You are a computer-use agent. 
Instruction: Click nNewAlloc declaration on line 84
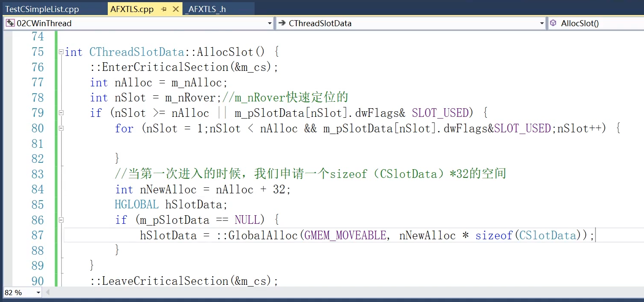[x=168, y=189]
